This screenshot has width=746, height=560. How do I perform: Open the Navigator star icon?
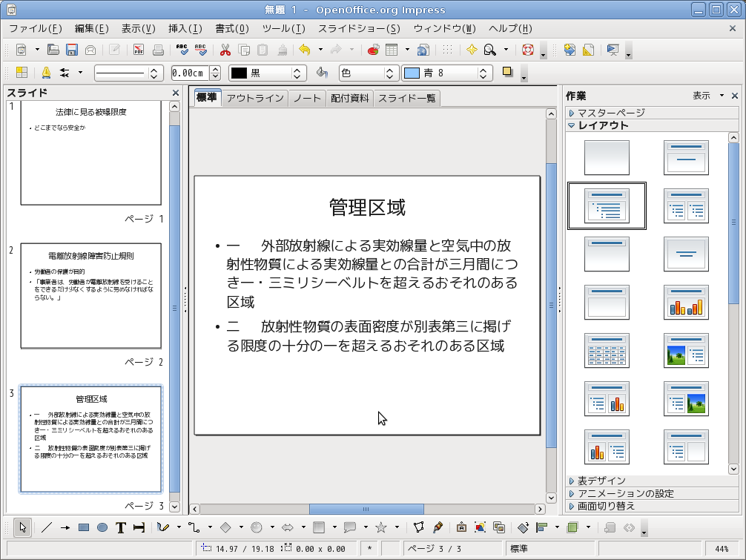[x=471, y=50]
